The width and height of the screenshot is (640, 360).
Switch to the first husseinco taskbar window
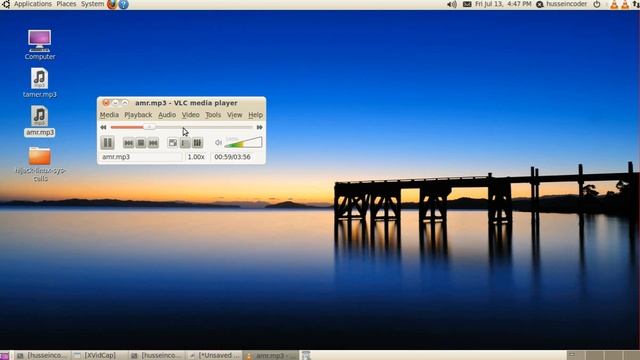click(x=42, y=356)
